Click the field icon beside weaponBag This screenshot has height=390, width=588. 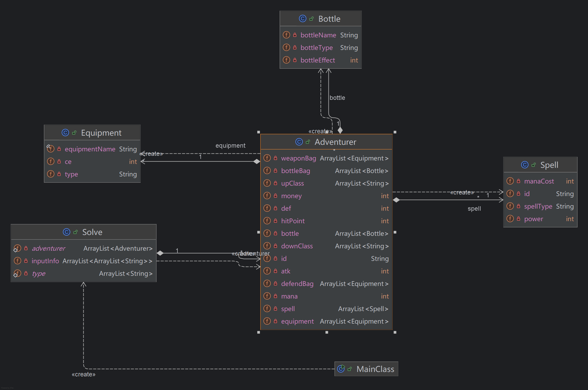pos(267,158)
